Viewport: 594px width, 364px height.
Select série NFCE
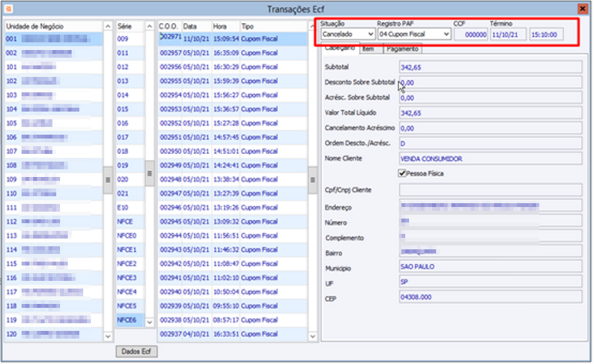pos(130,222)
